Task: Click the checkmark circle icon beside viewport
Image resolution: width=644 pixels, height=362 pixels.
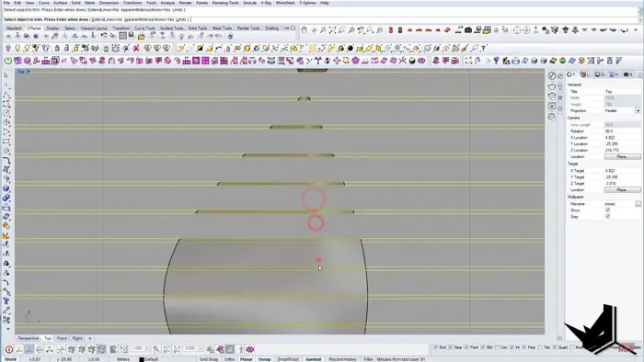Action: coord(552,76)
